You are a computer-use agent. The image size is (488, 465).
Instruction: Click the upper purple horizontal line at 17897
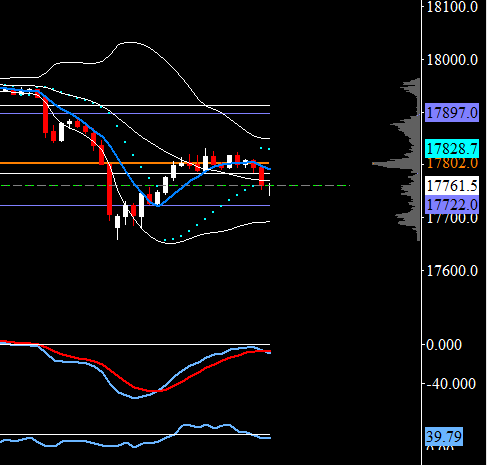(x=135, y=114)
